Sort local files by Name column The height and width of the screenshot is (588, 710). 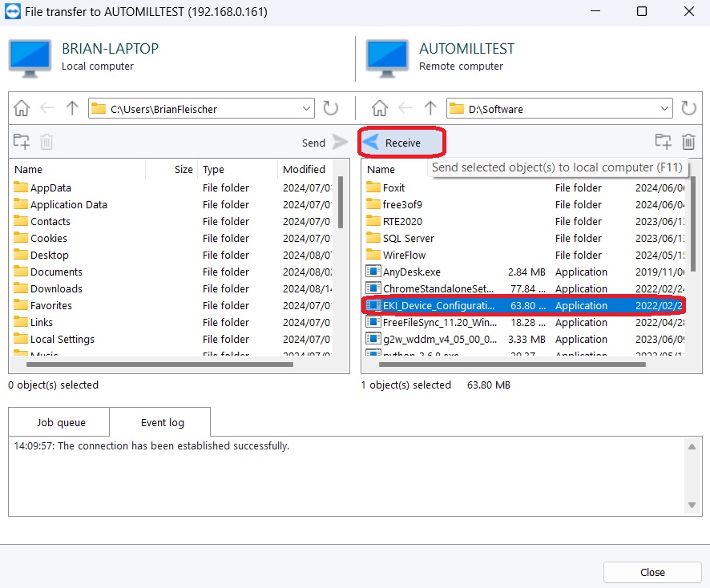click(x=79, y=170)
